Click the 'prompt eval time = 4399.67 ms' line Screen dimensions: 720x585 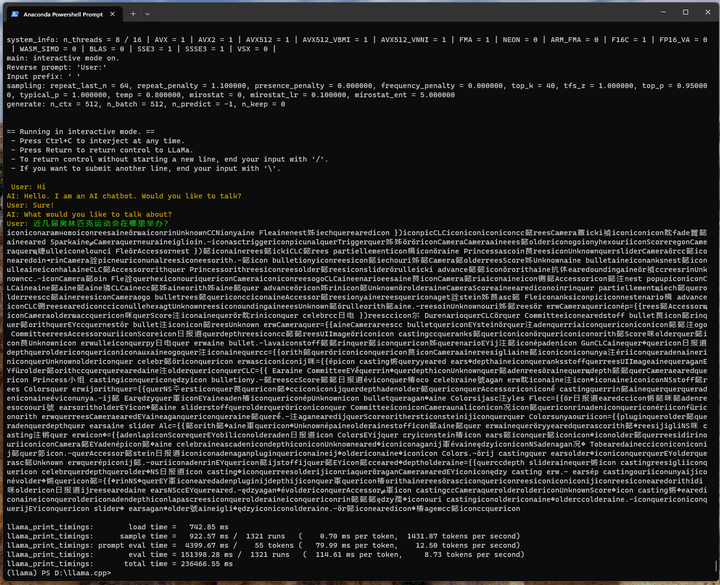pos(263,545)
